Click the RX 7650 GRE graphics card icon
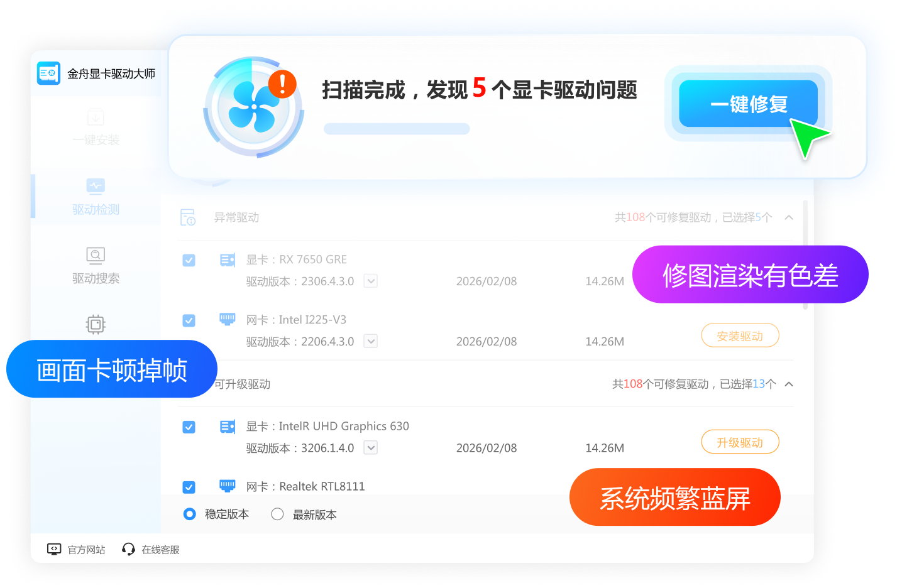 228,260
